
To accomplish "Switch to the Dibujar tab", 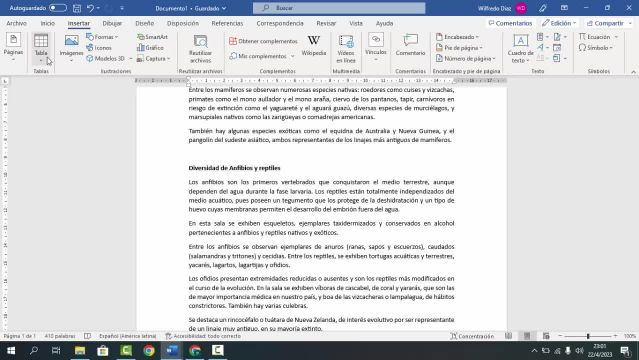I will 112,23.
